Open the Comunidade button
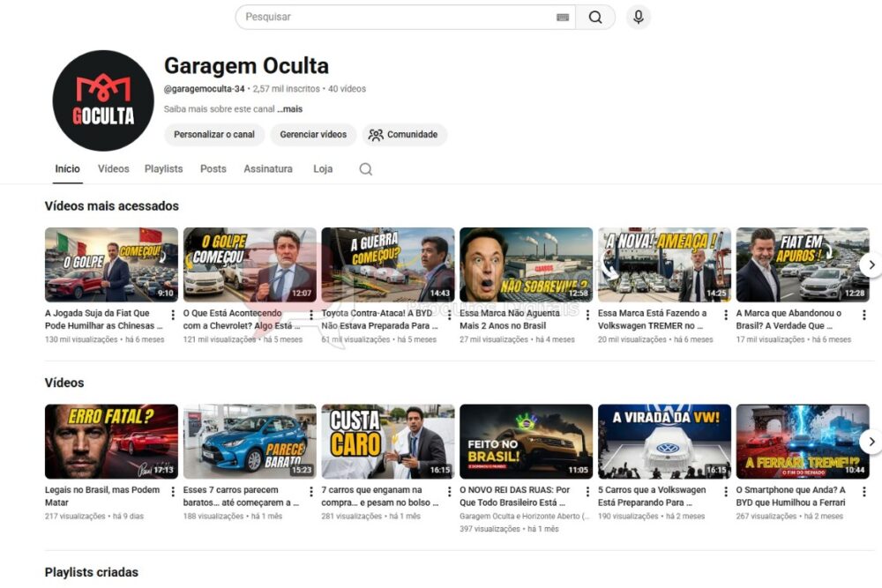 (x=404, y=135)
